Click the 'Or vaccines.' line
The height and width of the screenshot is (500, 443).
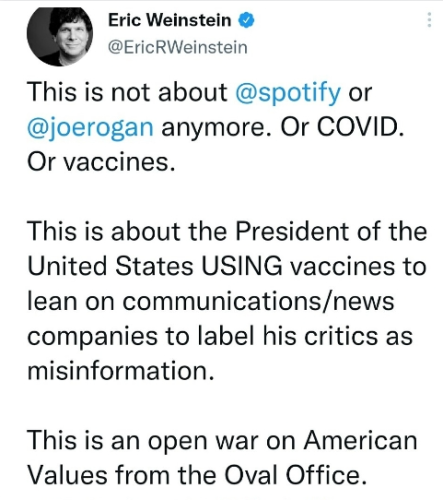tap(101, 162)
